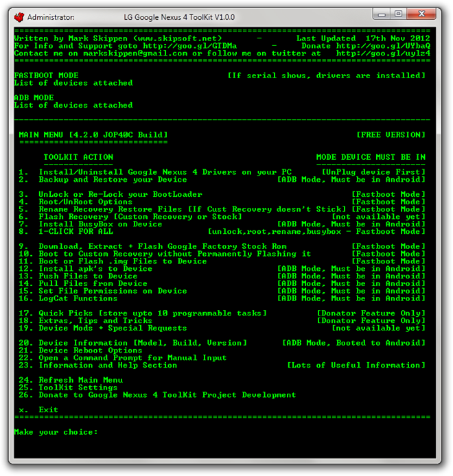The image size is (453, 476).
Task: Click '[UnPlug device First]' mode note
Action: 373,172
